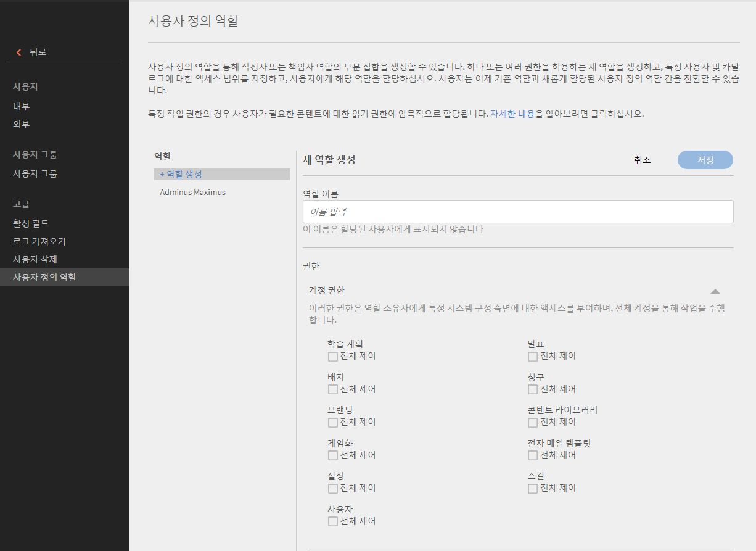Select the Adminus Maximus role
The image size is (756, 551).
[192, 193]
